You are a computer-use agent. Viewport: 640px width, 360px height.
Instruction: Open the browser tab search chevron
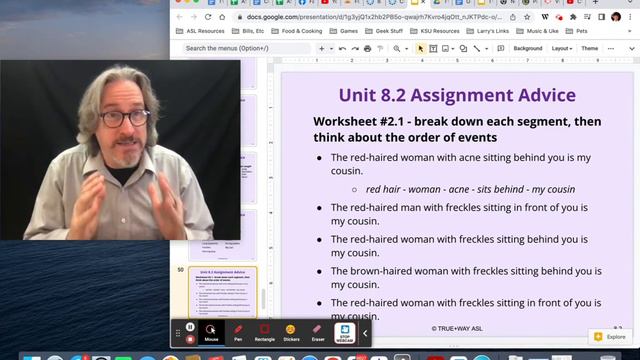(631, 2)
